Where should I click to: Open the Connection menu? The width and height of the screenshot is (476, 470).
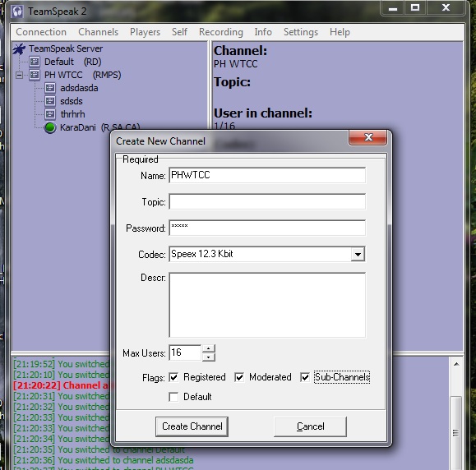[x=41, y=32]
